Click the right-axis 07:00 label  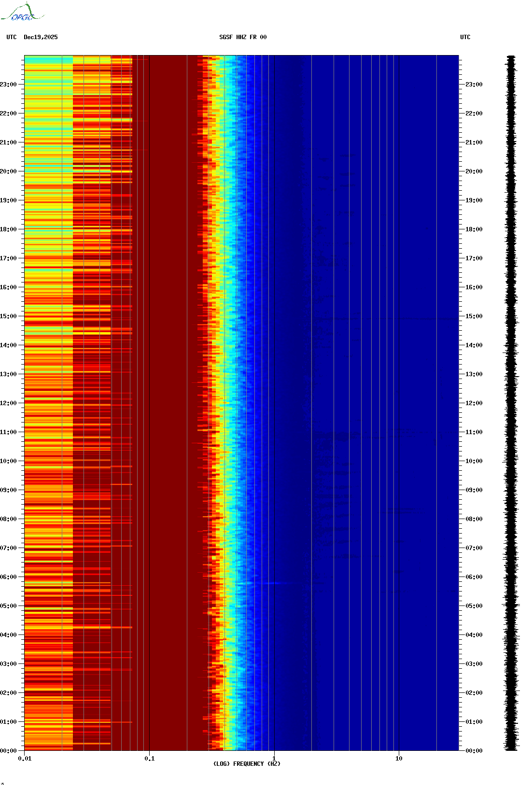click(474, 548)
